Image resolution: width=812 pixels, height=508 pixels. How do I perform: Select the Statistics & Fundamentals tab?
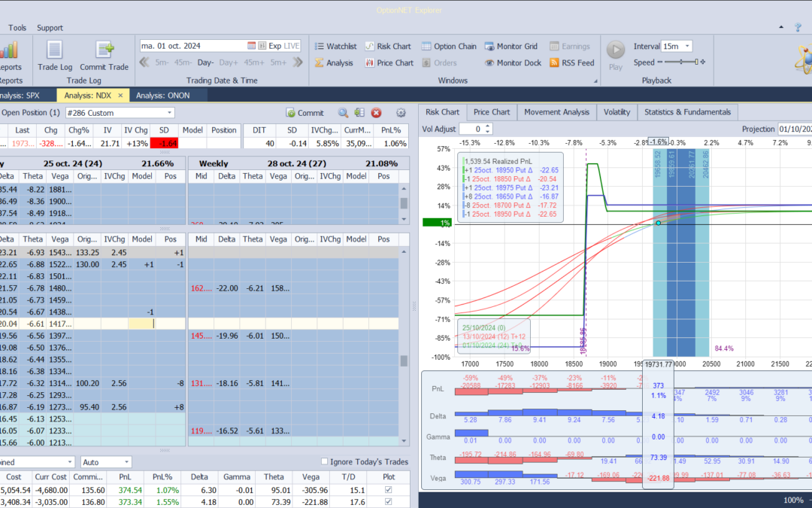click(687, 112)
